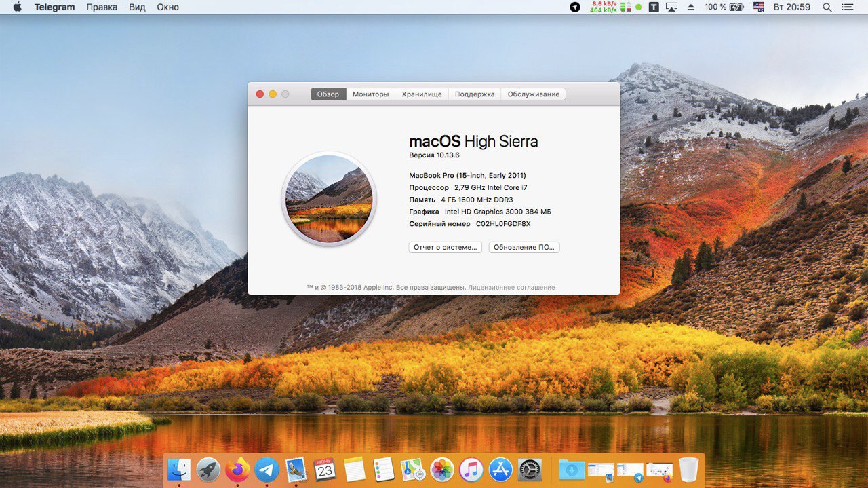Click Telegram paper plane menu bar icon
This screenshot has height=488, width=868.
575,7
